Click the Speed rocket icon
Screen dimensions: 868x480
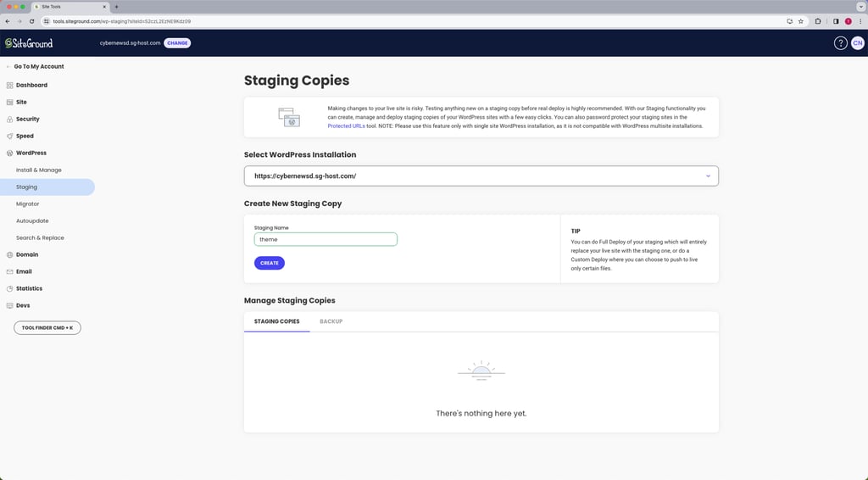[x=9, y=137]
